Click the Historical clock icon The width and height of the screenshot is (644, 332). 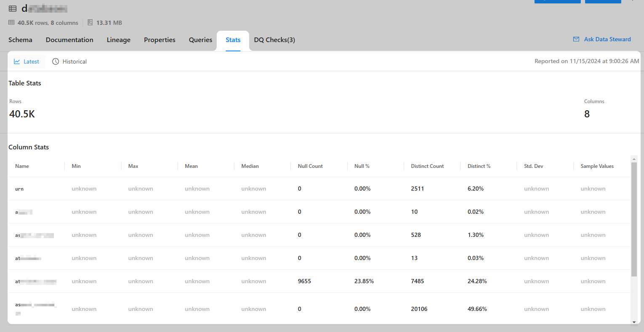pos(56,61)
